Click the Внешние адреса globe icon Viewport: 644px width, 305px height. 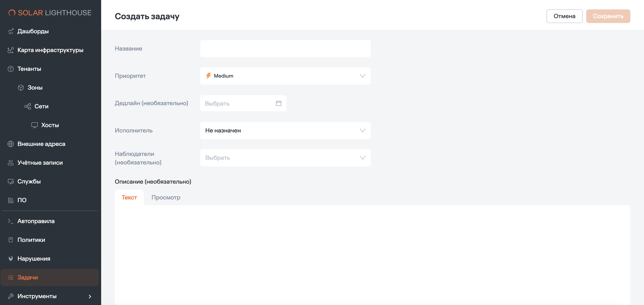point(10,144)
